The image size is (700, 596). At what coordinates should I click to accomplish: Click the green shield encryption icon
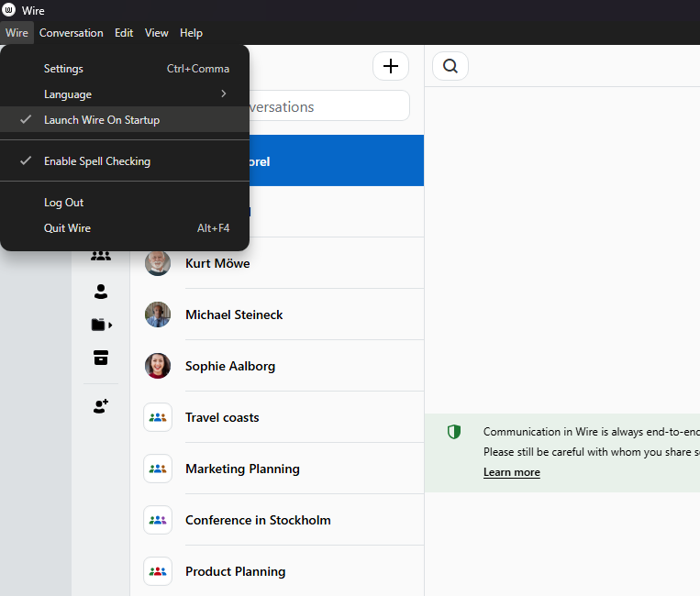[x=454, y=431]
